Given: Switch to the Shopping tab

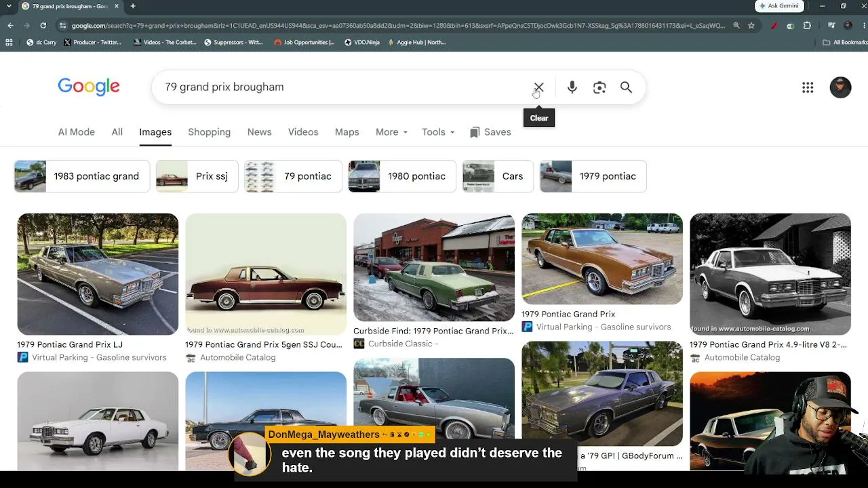Looking at the screenshot, I should click(x=210, y=132).
